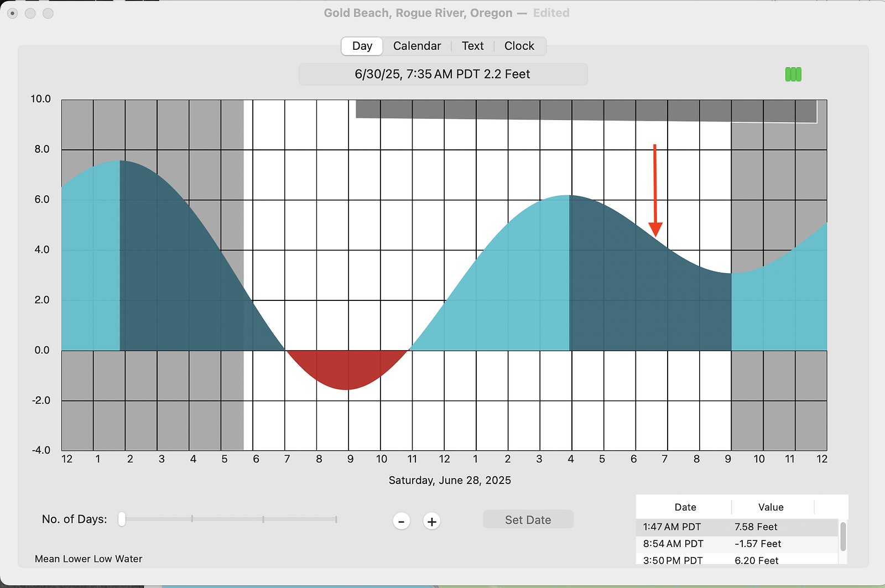The height and width of the screenshot is (588, 885).
Task: Click the green status indicator icon
Action: [x=793, y=74]
